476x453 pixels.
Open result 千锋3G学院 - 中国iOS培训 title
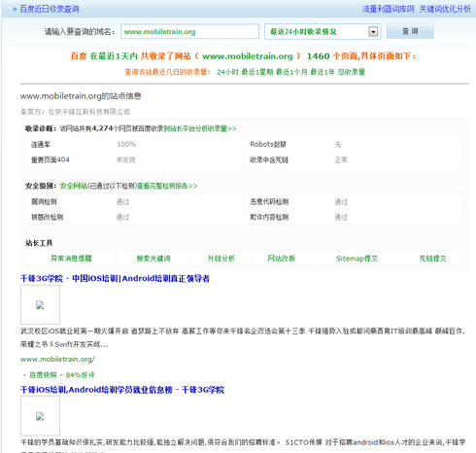(115, 278)
